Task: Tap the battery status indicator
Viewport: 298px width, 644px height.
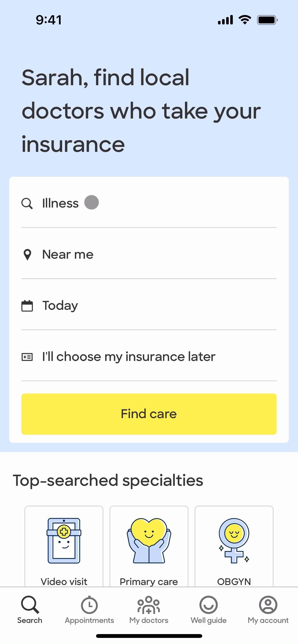Action: [267, 20]
